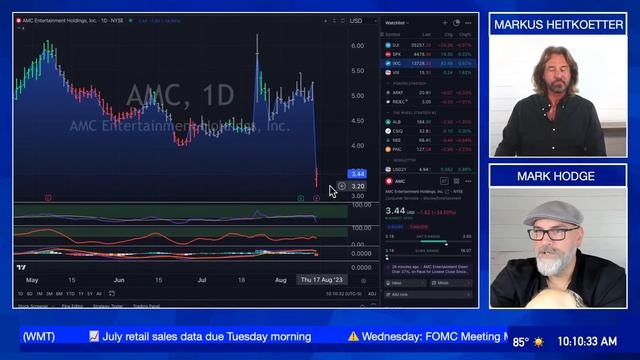Set chart range to 5D
The width and height of the screenshot is (640, 360).
click(29, 293)
